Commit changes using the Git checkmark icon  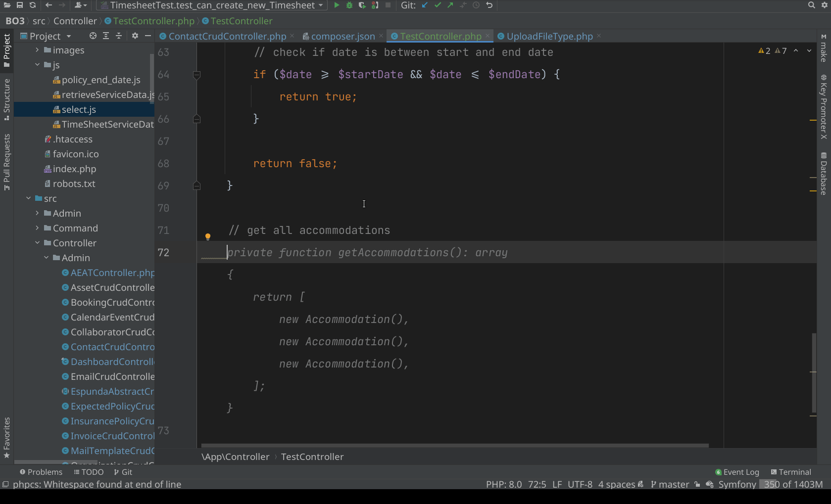pyautogui.click(x=438, y=5)
